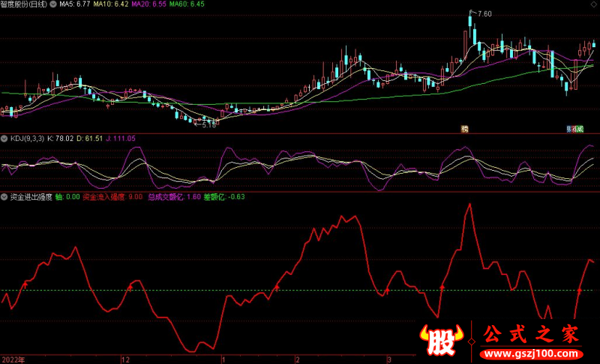Click the D: 61.51 value
Viewport: 600px width, 364px height.
point(89,139)
